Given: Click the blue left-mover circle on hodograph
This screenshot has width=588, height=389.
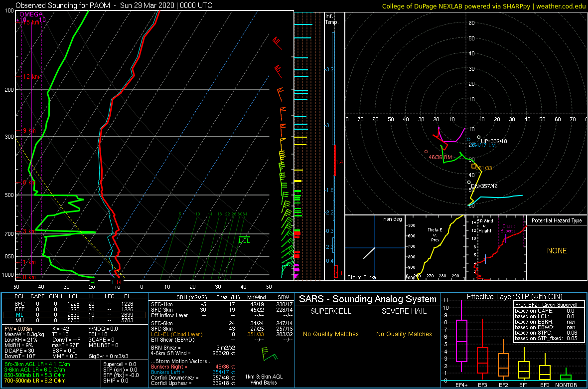Looking at the screenshot, I should tap(468, 140).
